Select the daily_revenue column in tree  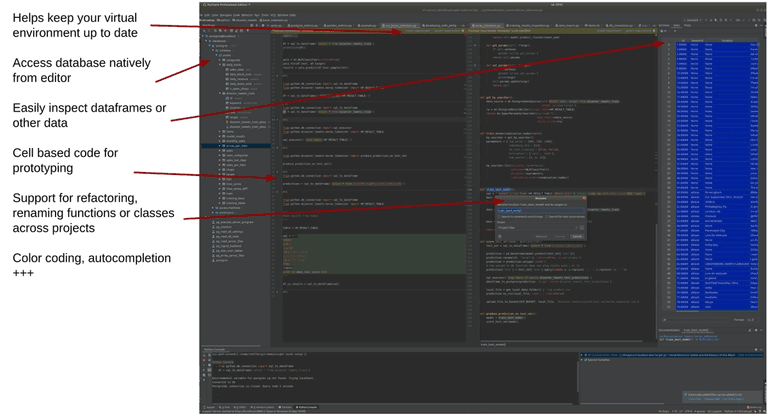pos(239,79)
